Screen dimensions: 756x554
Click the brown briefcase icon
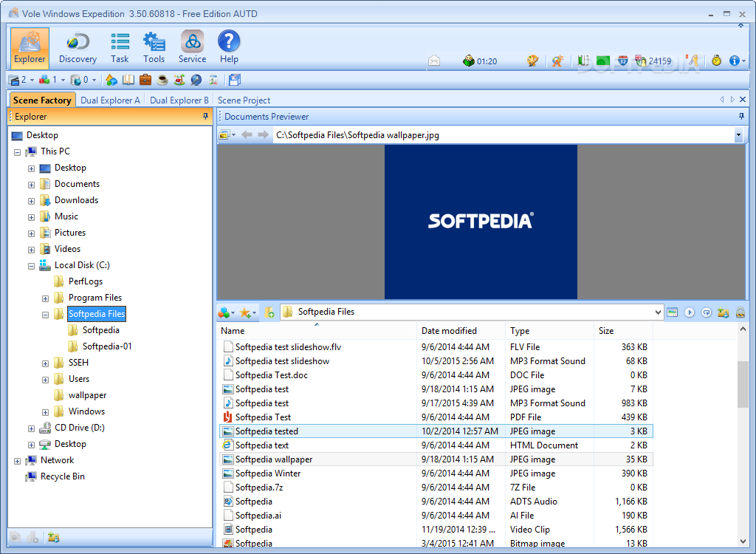pos(145,80)
